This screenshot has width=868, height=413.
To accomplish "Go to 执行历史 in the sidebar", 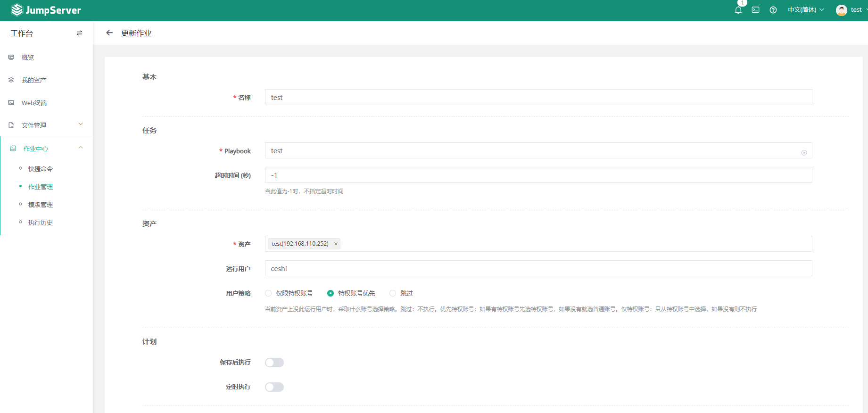I will 41,223.
